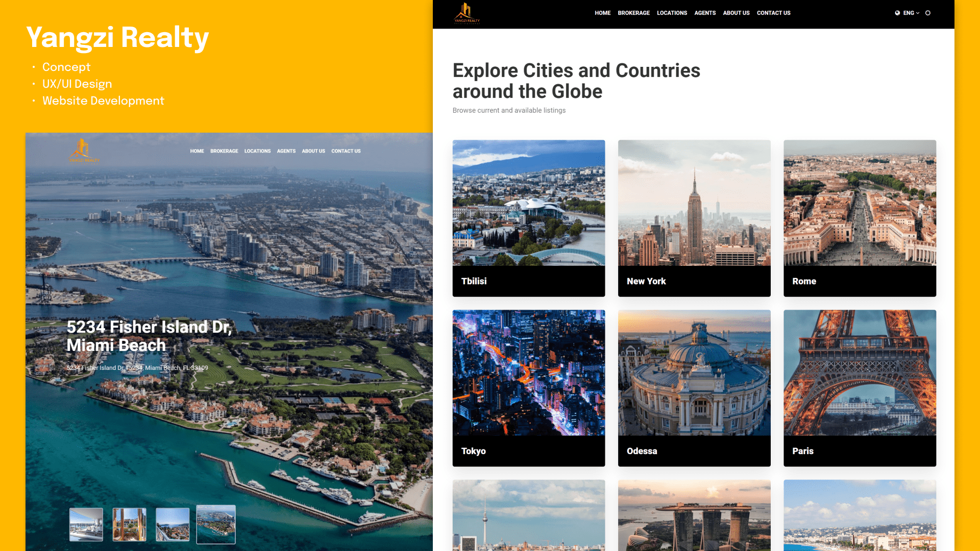Open the Odessa city card
The width and height of the screenshot is (980, 551).
[694, 388]
